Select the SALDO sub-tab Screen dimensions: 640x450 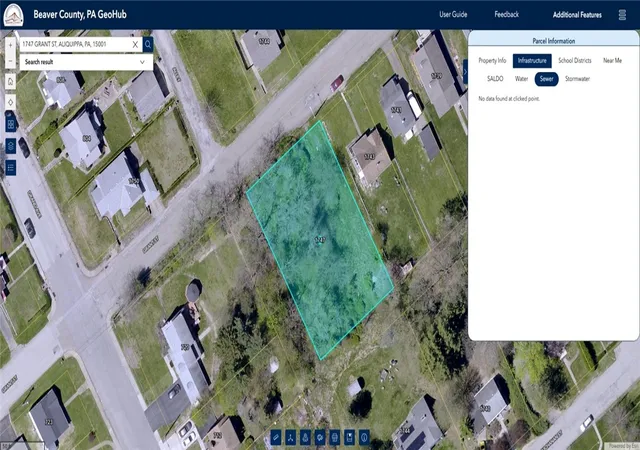pos(495,79)
